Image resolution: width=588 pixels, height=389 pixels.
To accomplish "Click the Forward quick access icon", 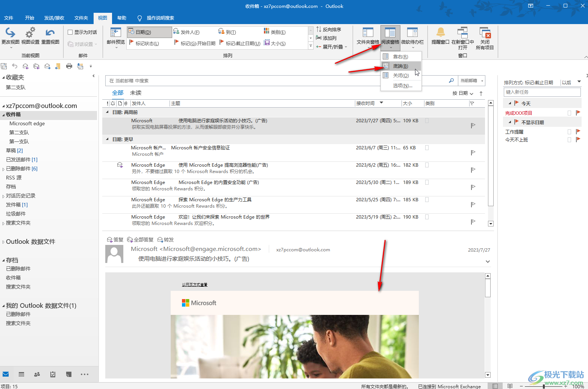I will (47, 66).
